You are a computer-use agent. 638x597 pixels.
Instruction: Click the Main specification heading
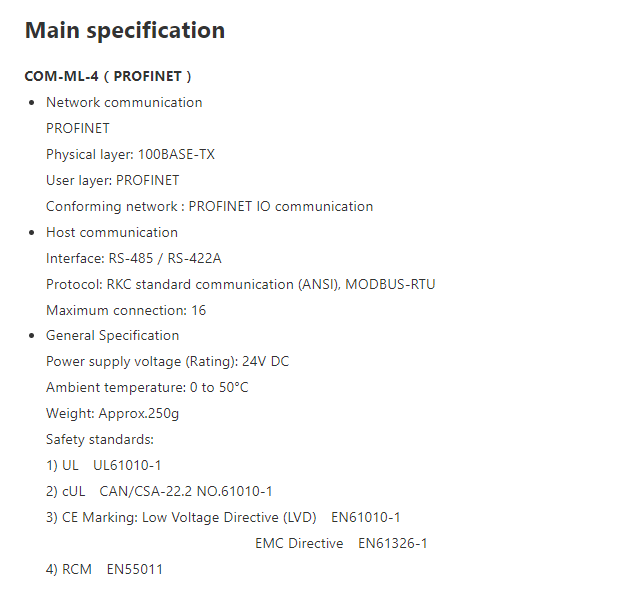point(125,31)
